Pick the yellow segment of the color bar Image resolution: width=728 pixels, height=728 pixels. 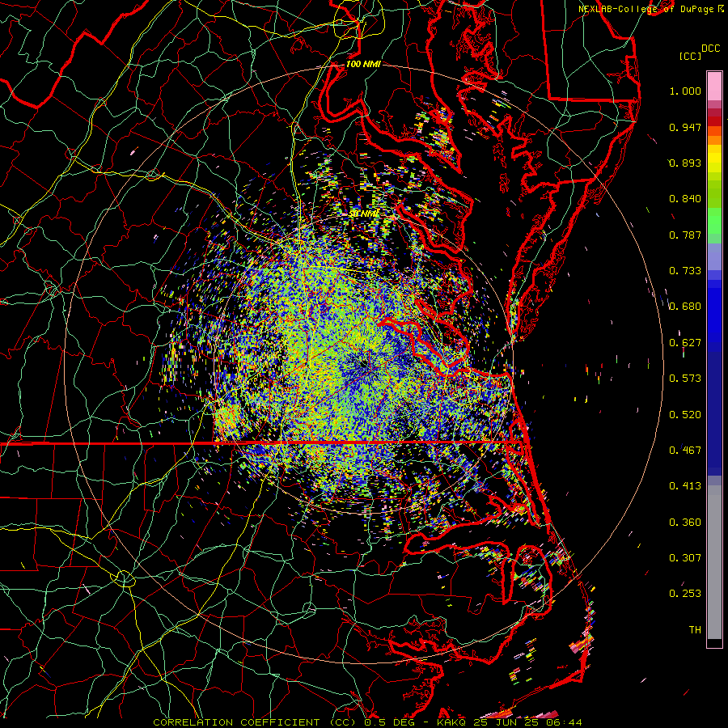coord(714,159)
